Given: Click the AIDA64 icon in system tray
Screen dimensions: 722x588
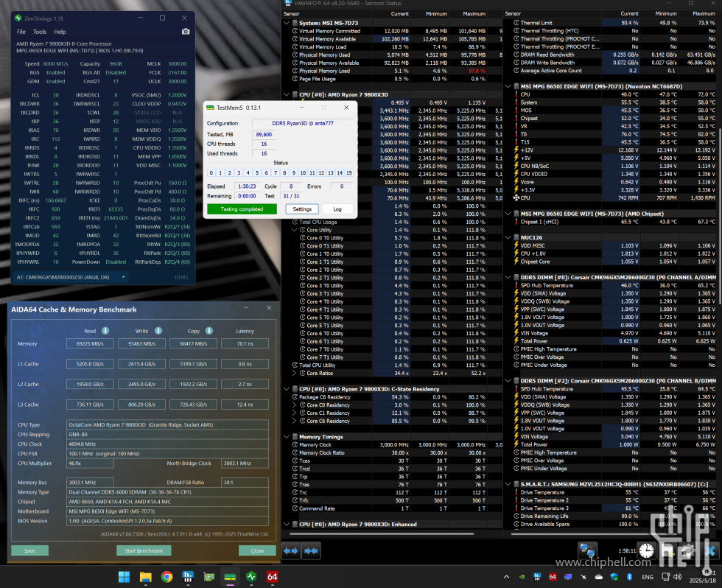Looking at the screenshot, I should (x=553, y=576).
